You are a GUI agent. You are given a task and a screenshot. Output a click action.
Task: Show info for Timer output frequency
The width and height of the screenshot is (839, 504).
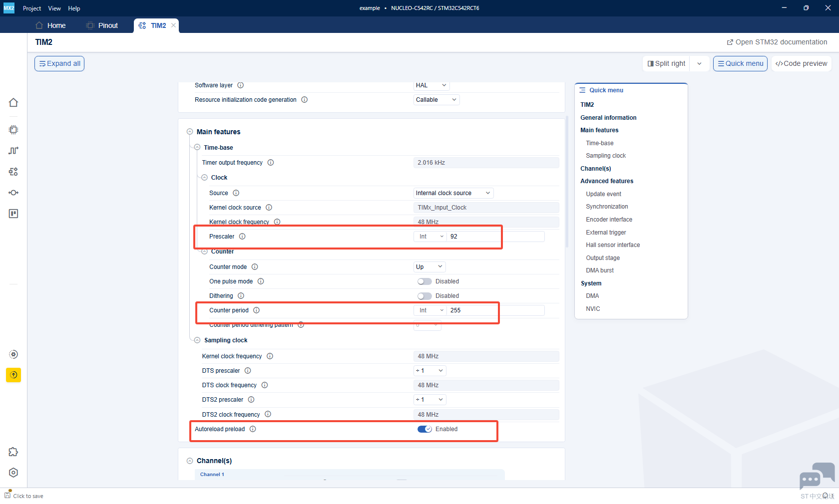271,163
